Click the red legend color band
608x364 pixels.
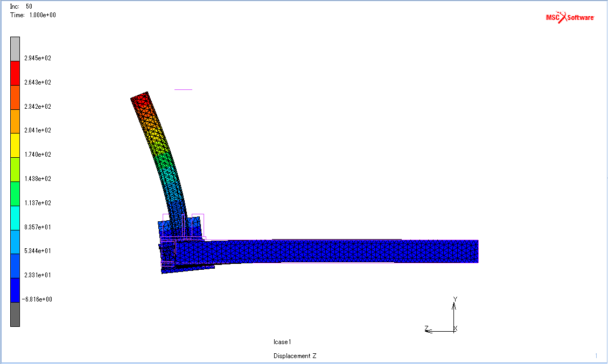coord(15,73)
